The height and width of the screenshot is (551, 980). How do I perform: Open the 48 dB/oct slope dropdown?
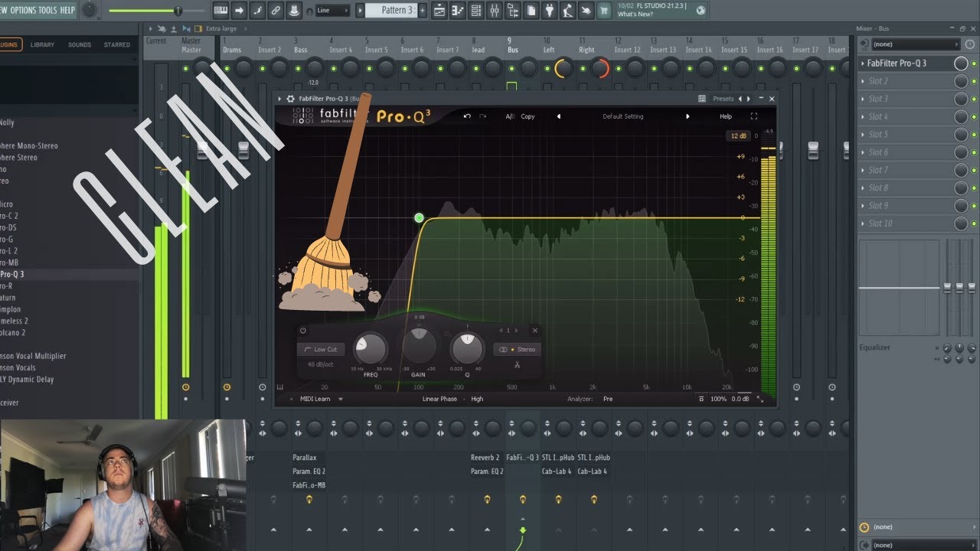(x=321, y=364)
